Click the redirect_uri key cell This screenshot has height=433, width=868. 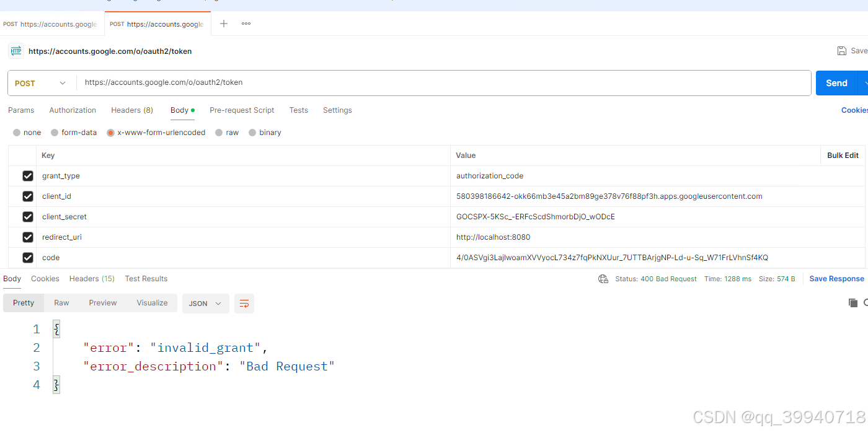(x=244, y=237)
